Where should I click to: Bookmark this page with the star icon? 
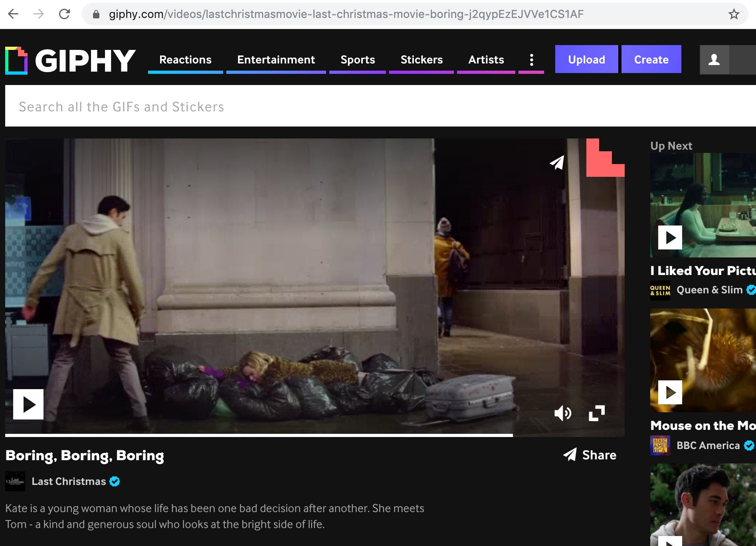(x=734, y=14)
